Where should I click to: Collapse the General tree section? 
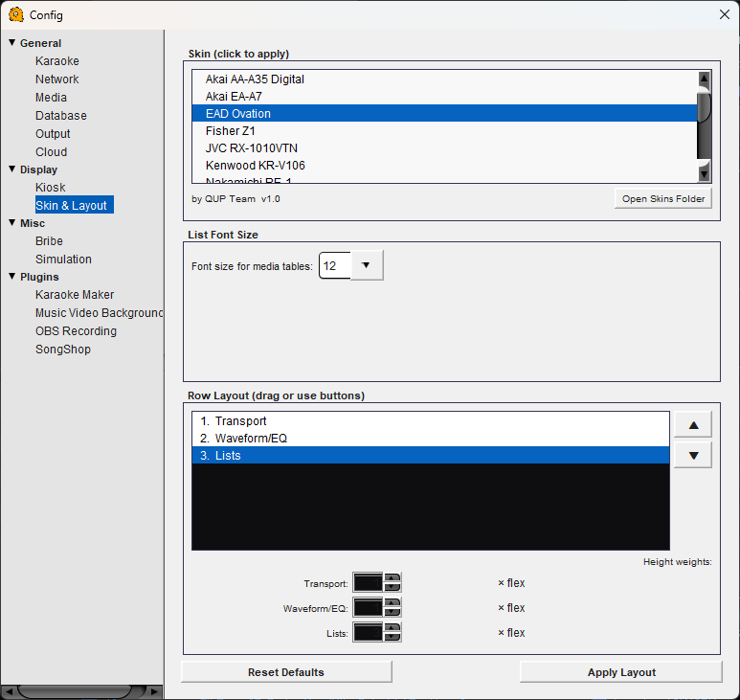[12, 42]
